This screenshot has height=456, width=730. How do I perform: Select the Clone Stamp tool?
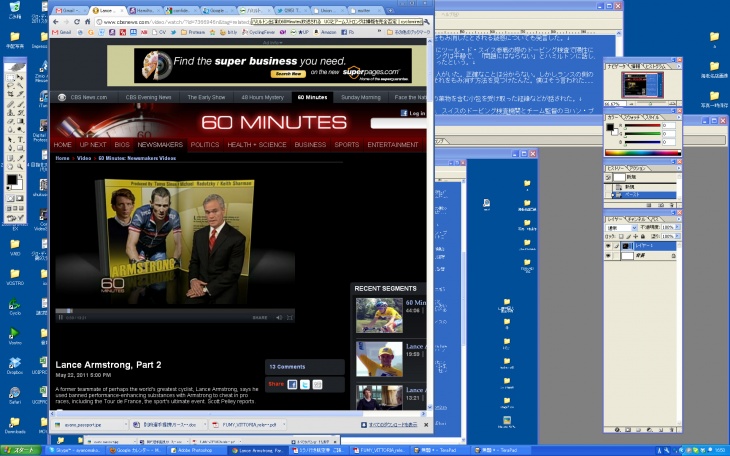click(10, 113)
